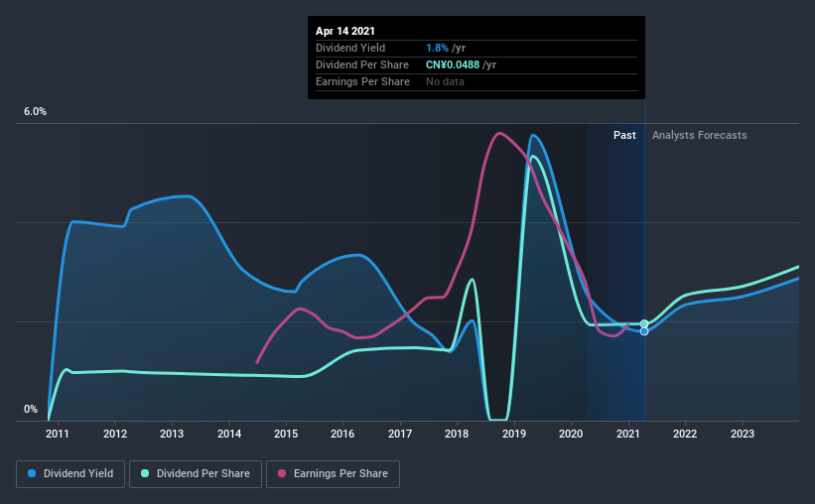Click the tooltip 'Dividend Yield' row label
Viewport: 815px width, 504px height.
350,48
